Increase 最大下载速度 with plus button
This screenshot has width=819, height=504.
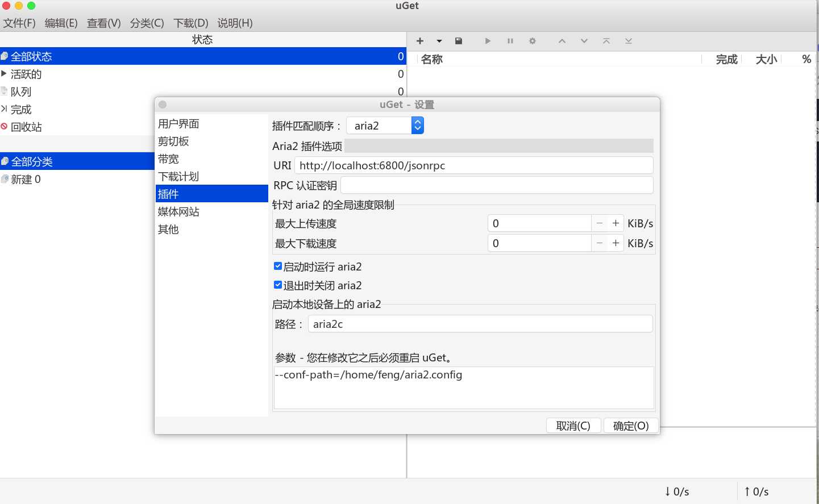coord(616,243)
